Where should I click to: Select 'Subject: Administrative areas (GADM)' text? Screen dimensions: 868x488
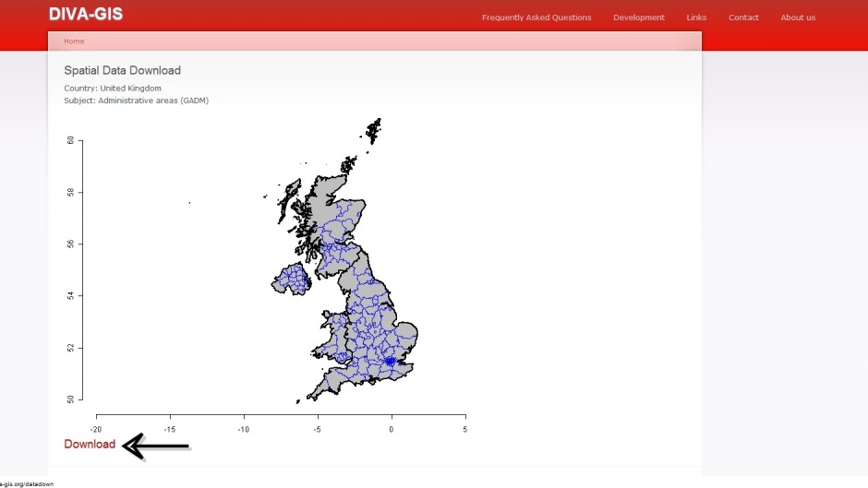[x=136, y=101]
